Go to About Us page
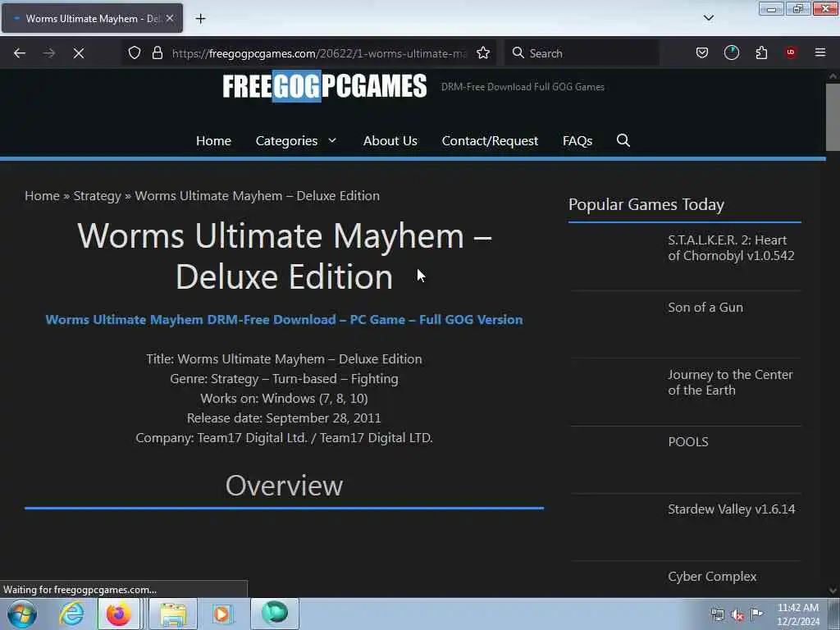Image resolution: width=840 pixels, height=630 pixels. (390, 141)
